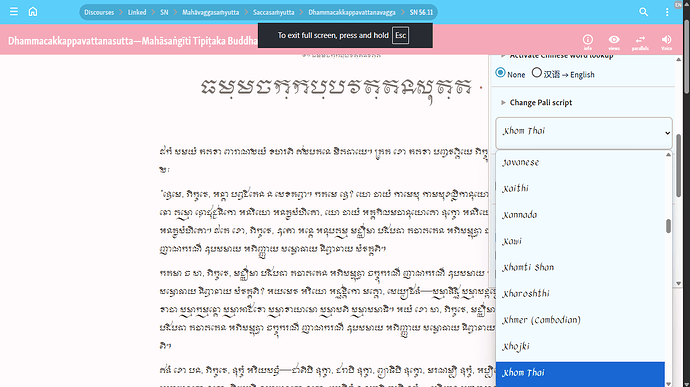Click the Esc key hint in fullscreen notice
The width and height of the screenshot is (690, 387).
[x=400, y=35]
